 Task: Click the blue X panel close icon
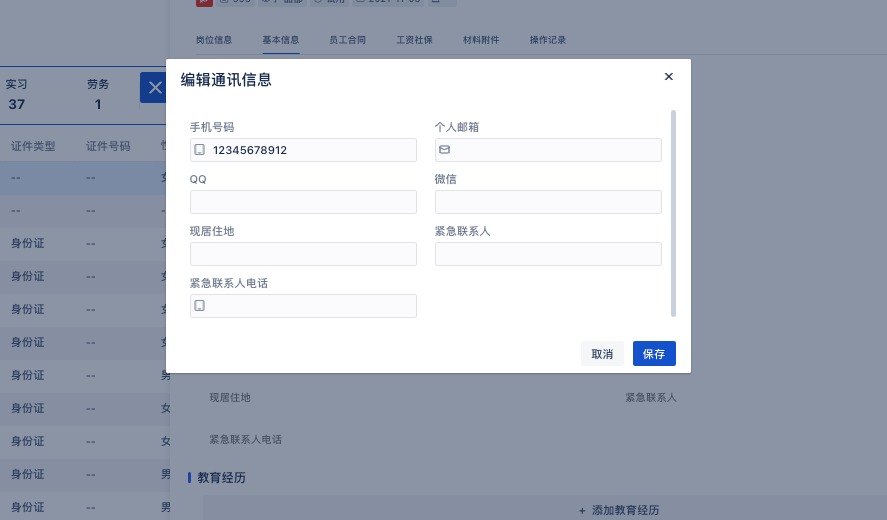tap(154, 88)
